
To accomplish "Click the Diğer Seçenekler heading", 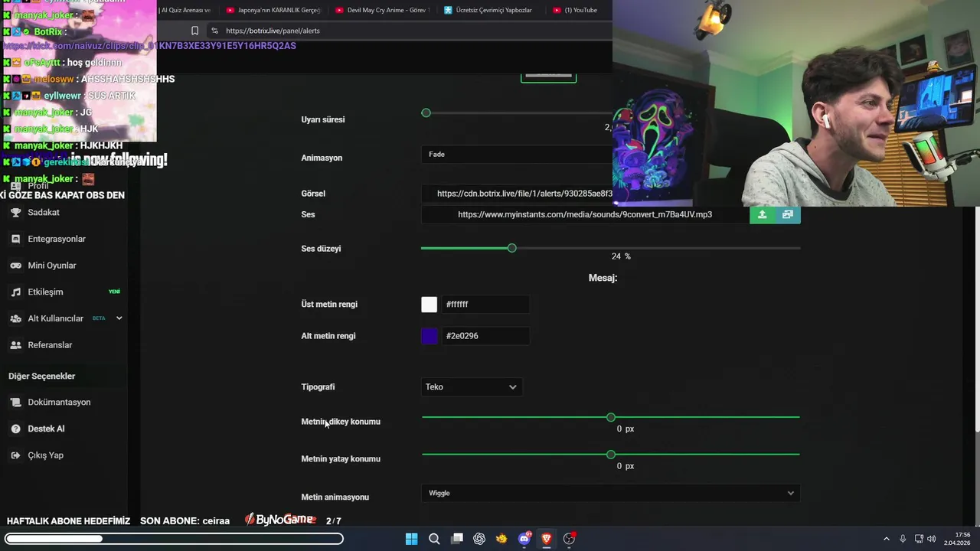I will pyautogui.click(x=41, y=377).
